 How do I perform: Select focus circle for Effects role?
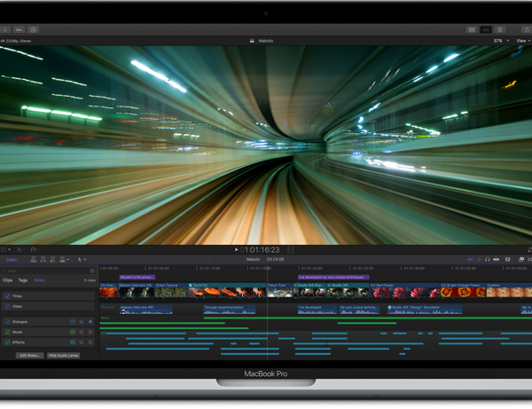tap(90, 342)
